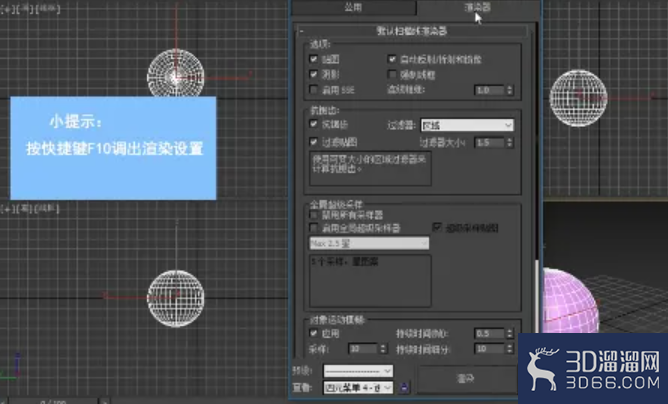
Task: Toggle the 应用 checkbox under object motion blur
Action: [314, 333]
